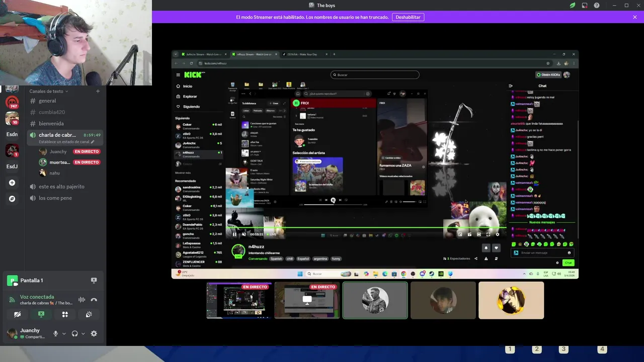Open Kick player settings gear
Viewport: 644px width, 362px height.
pos(498,234)
